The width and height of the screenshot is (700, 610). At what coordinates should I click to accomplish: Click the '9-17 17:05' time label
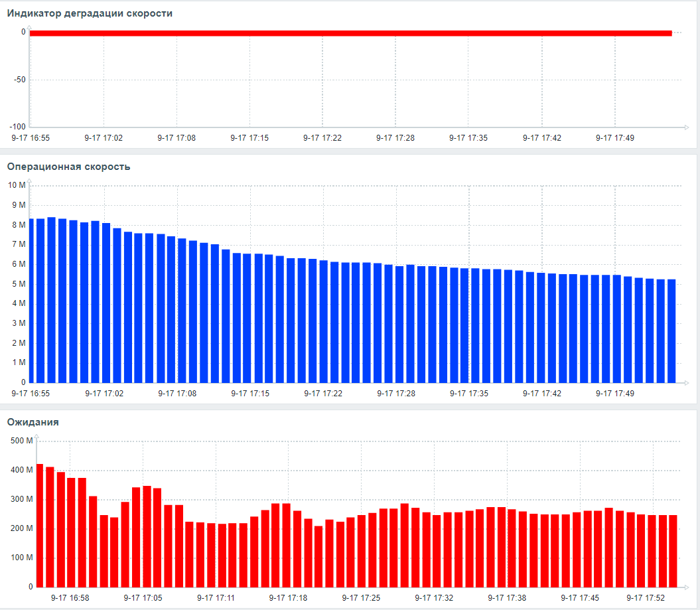143,598
